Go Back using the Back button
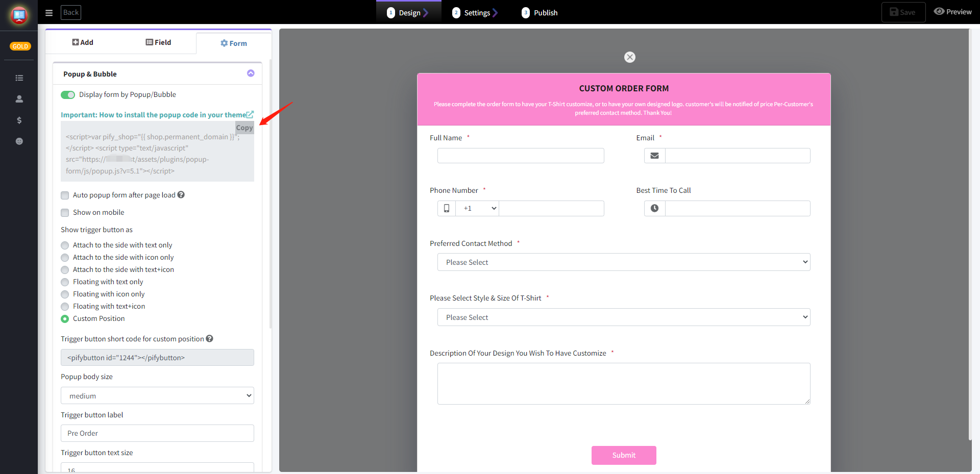The height and width of the screenshot is (474, 980). click(x=71, y=12)
